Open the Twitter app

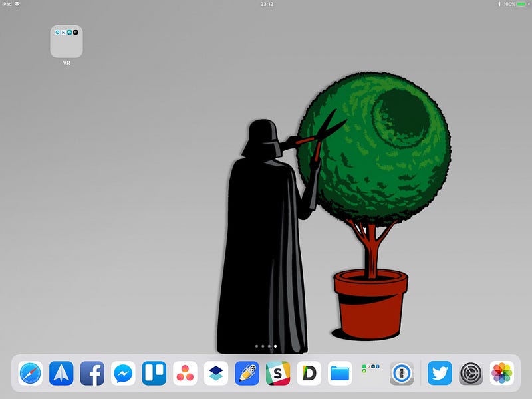(x=440, y=373)
